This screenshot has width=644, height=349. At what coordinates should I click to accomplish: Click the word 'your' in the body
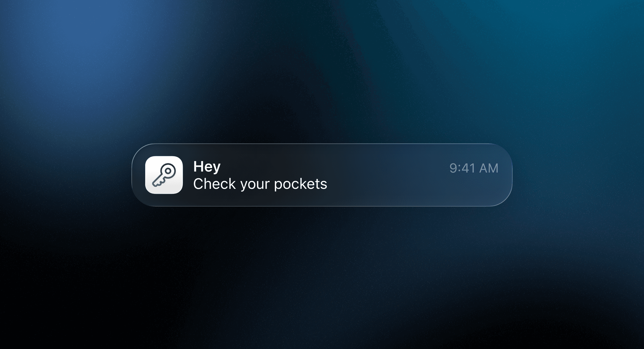pos(255,185)
